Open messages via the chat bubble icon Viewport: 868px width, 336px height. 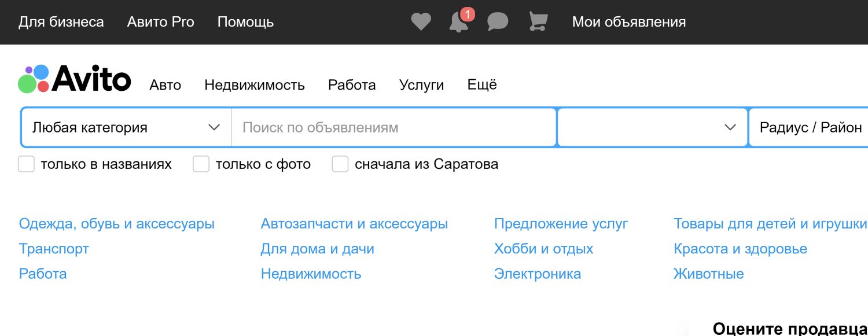(496, 21)
